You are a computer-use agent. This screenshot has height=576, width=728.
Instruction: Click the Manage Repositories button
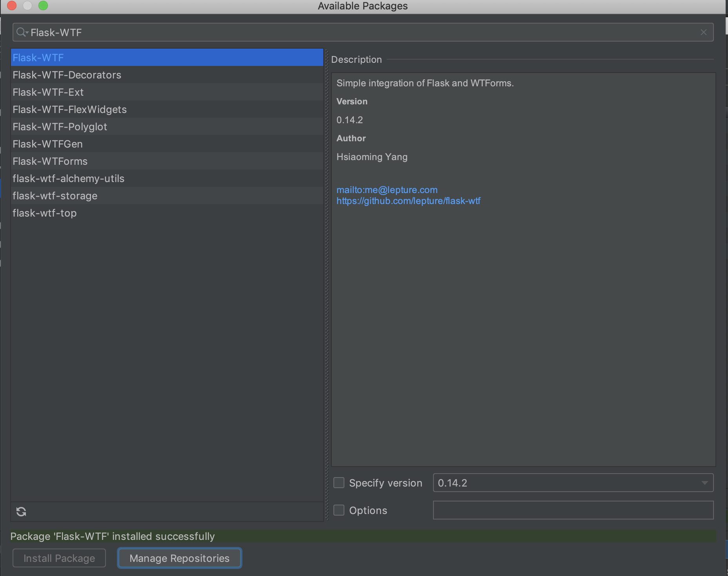tap(180, 558)
